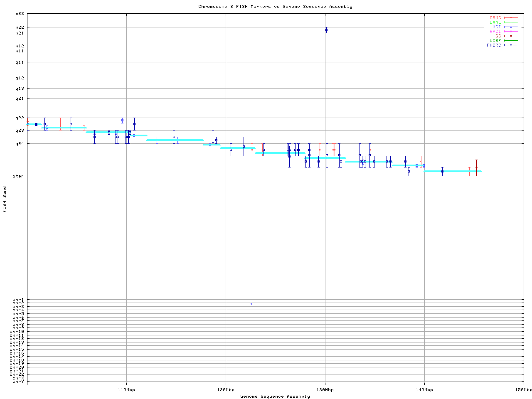Image resolution: width=532 pixels, height=399 pixels.
Task: Click the red data point near 145Mbp
Action: [x=476, y=167]
